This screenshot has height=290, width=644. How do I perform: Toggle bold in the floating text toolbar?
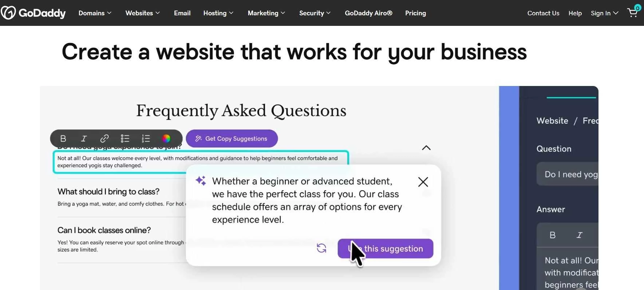pyautogui.click(x=63, y=138)
